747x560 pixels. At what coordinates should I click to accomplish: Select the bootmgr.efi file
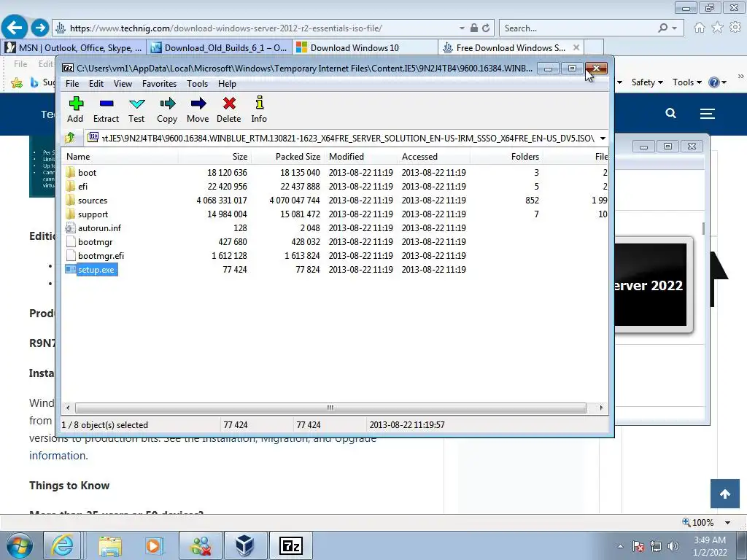point(101,256)
